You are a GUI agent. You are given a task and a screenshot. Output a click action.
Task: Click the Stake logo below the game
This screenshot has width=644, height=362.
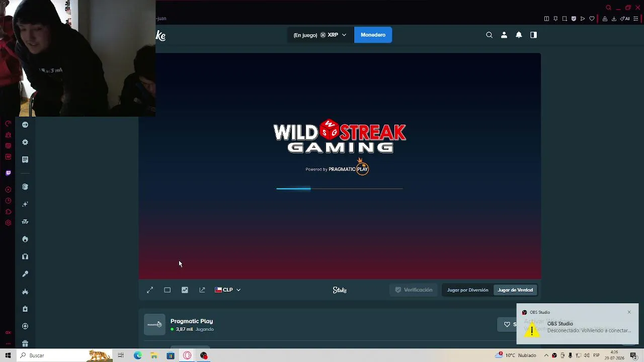coord(340,290)
